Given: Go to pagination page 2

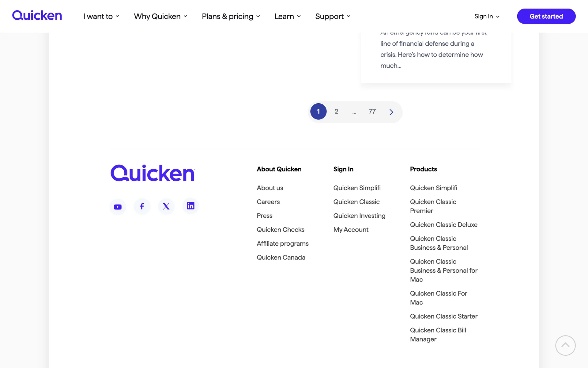Looking at the screenshot, I should (x=336, y=111).
